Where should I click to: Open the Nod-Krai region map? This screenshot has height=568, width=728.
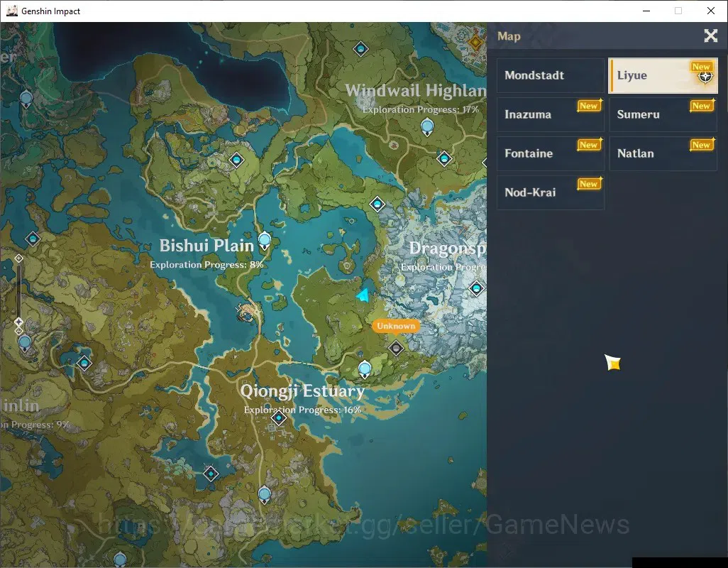tap(551, 192)
